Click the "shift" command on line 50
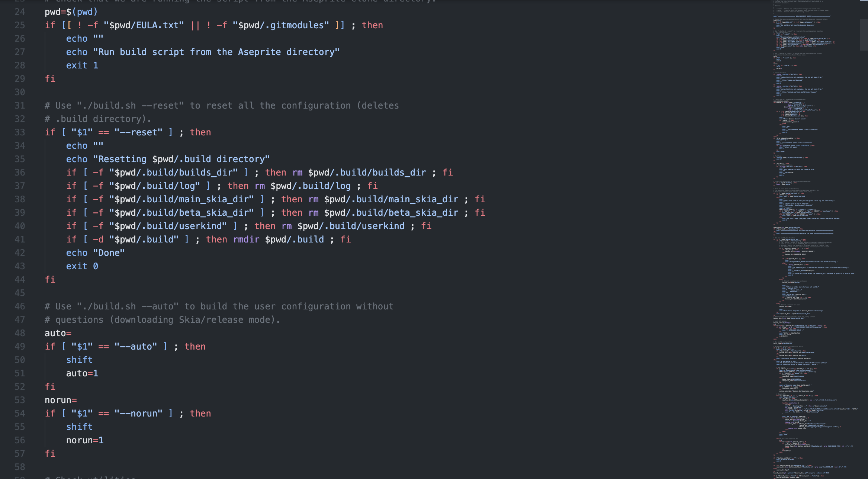Viewport: 868px width, 479px height. 79,360
